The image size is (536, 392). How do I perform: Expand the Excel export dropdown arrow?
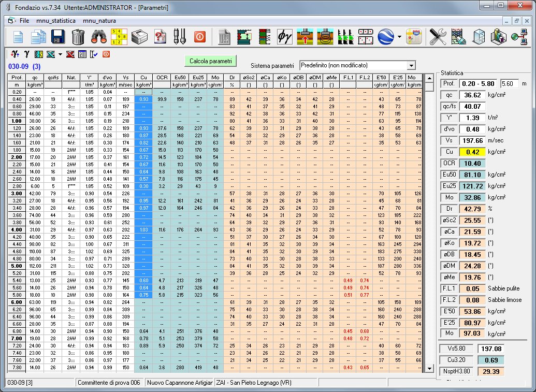pos(60,54)
